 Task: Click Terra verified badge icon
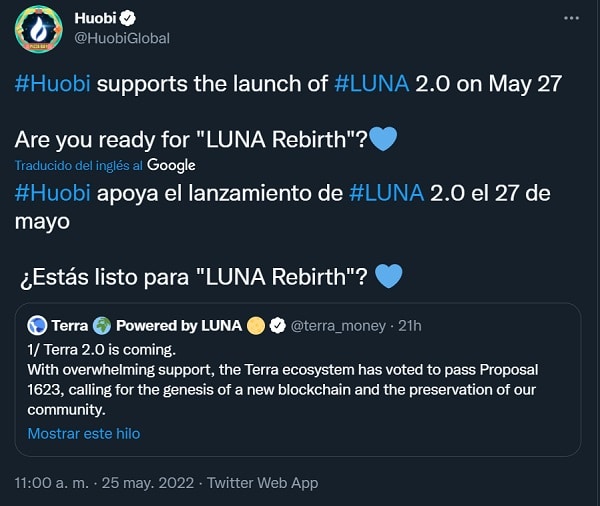point(277,326)
